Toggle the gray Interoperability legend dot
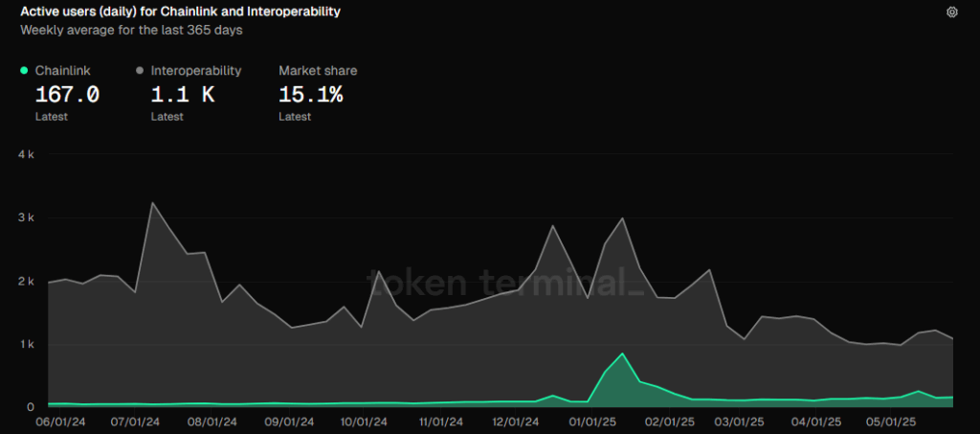Image resolution: width=980 pixels, height=434 pixels. pos(140,71)
